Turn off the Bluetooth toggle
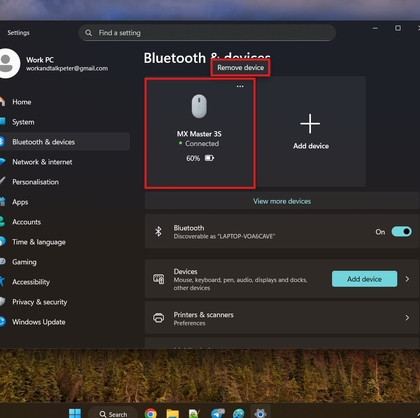The width and height of the screenshot is (420, 418). [401, 232]
